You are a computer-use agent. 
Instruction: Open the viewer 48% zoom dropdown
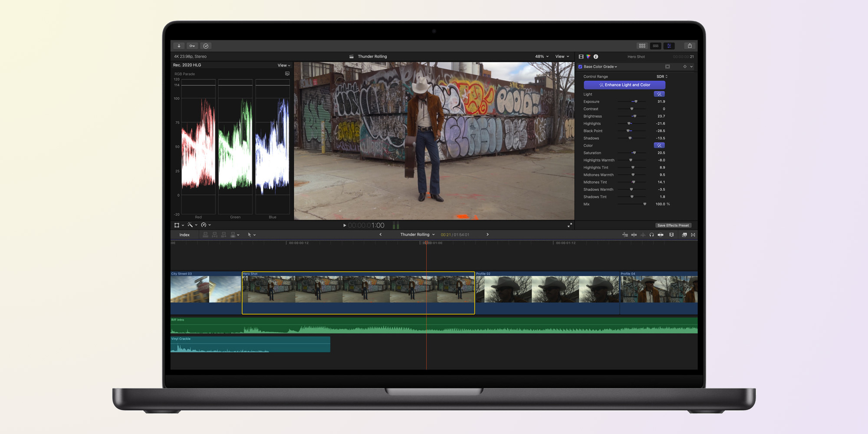542,57
